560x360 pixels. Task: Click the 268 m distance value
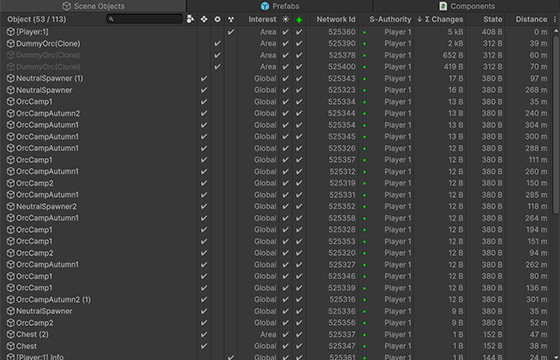pos(536,90)
